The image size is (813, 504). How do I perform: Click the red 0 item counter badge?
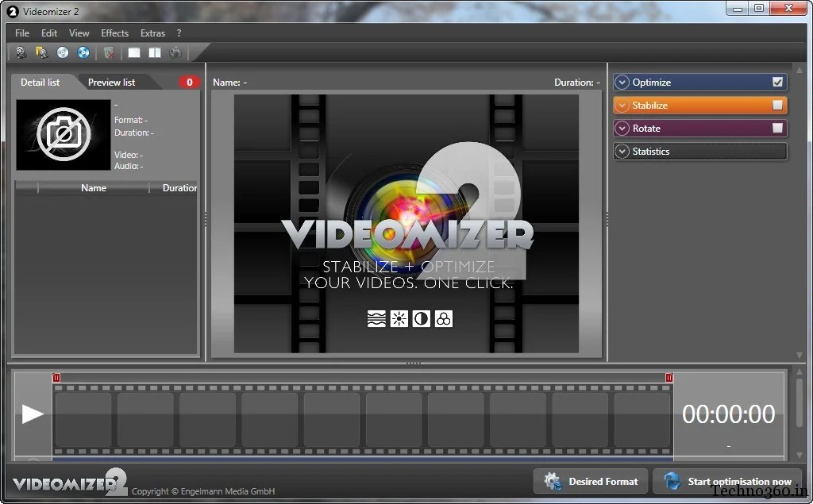click(189, 82)
